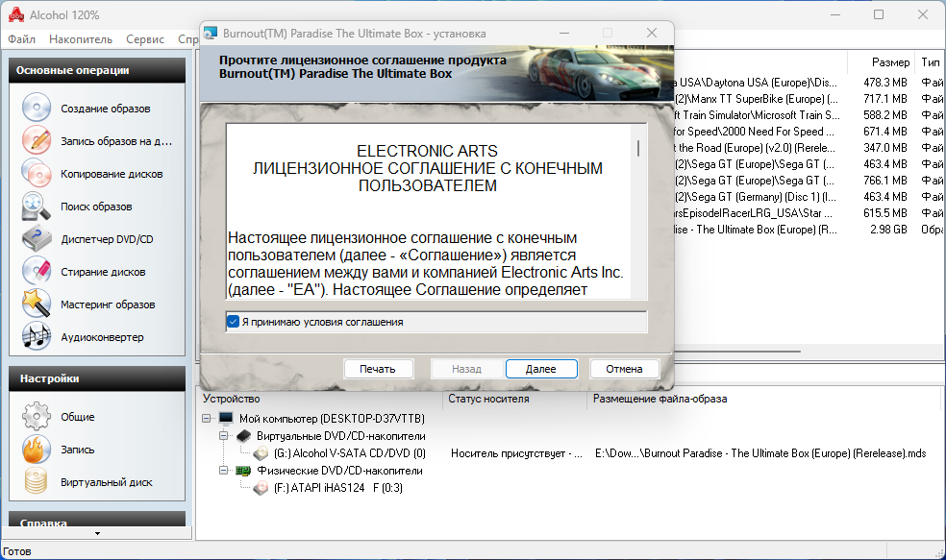Click the Печать button in installer
Image resolution: width=946 pixels, height=560 pixels.
[378, 369]
